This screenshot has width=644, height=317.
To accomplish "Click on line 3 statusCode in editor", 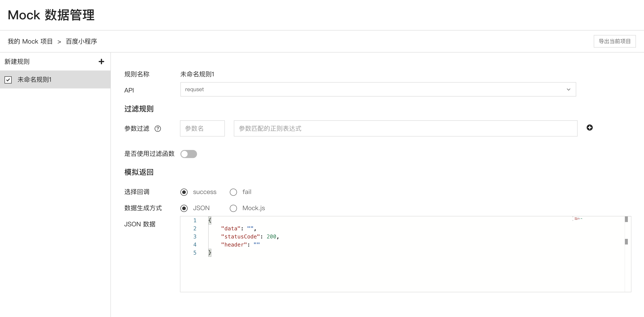I will [x=241, y=236].
